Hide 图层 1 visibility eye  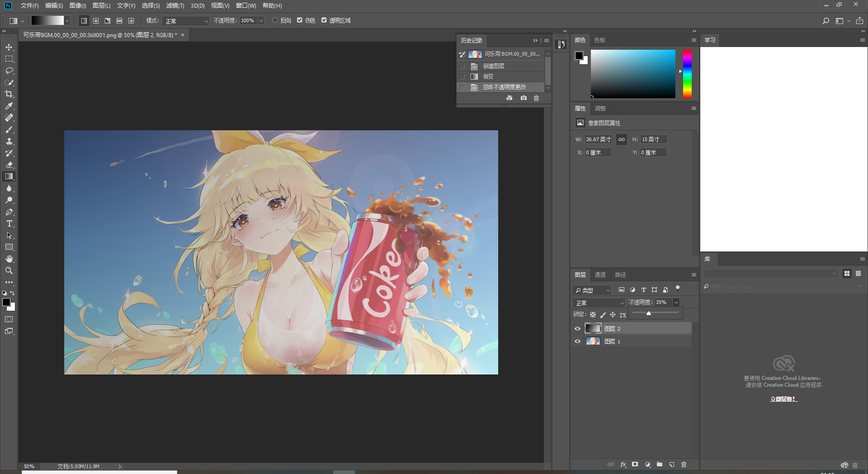point(577,341)
